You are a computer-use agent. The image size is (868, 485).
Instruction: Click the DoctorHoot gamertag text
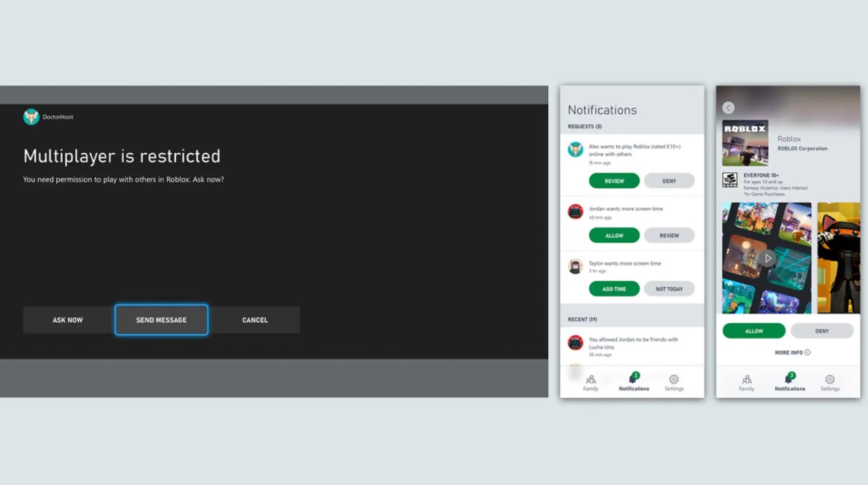click(x=58, y=117)
